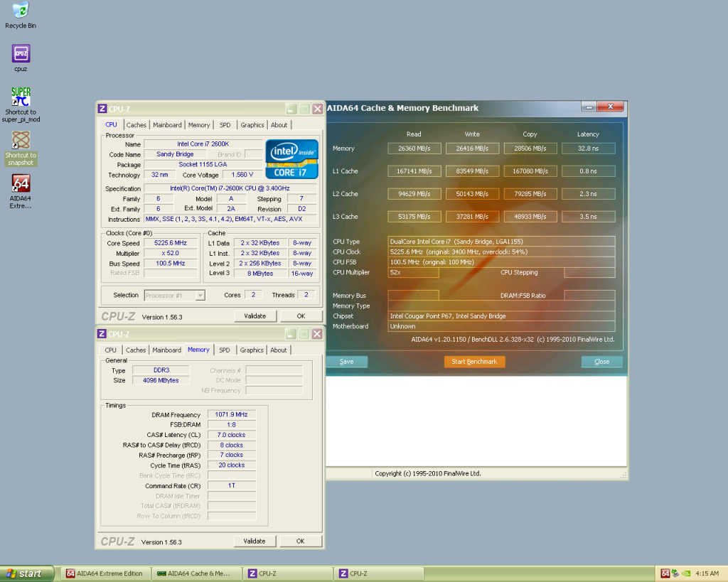Click the Z icon in top CPU-Z title bar
This screenshot has height=582, width=728.
102,109
